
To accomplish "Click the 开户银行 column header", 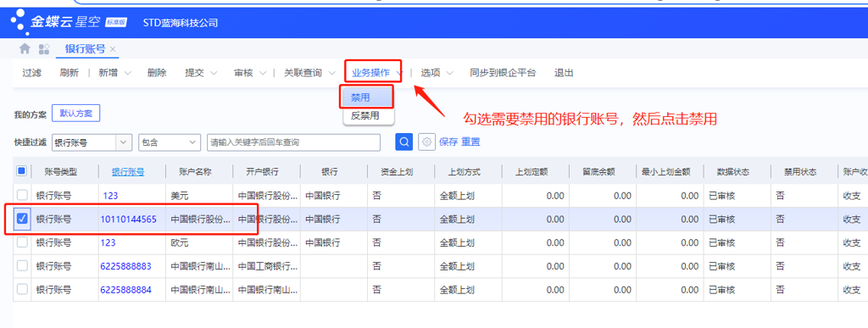I will tap(263, 172).
